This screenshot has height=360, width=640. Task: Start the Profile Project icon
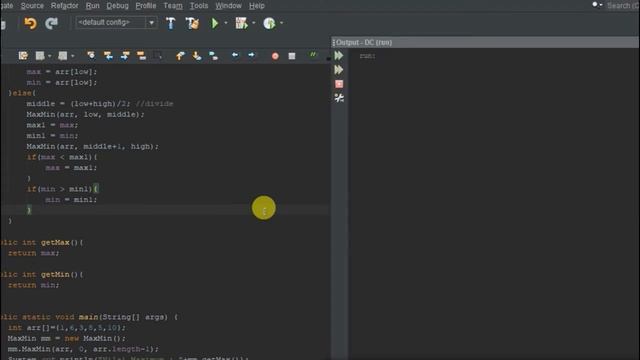pyautogui.click(x=269, y=23)
